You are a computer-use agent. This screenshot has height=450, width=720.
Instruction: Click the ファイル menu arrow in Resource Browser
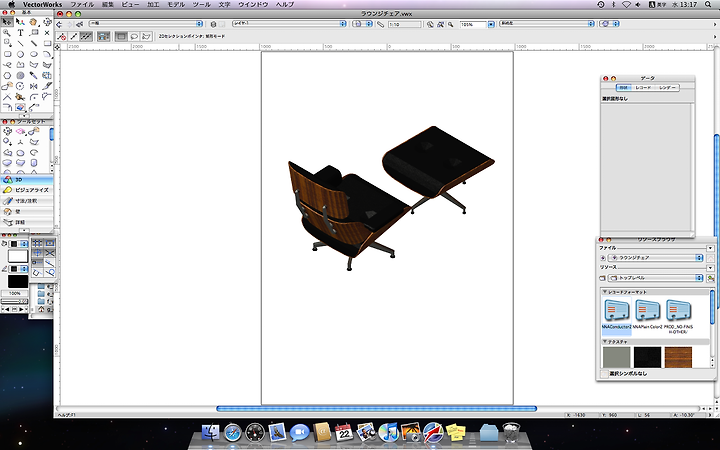[710, 248]
